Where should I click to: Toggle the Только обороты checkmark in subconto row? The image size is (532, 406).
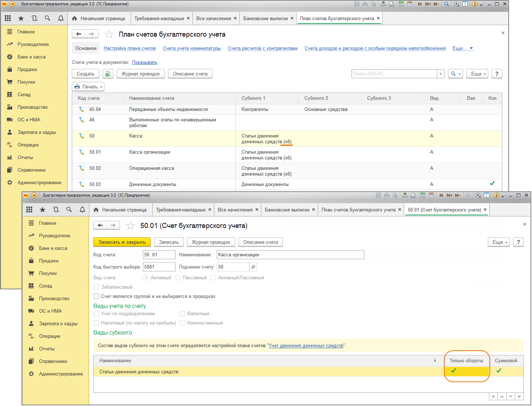[x=453, y=371]
